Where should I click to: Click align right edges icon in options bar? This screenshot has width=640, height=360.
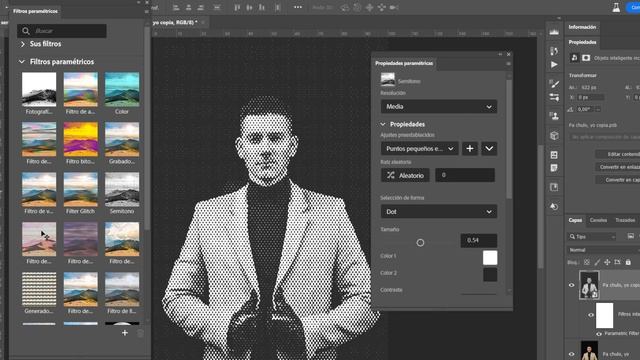point(200,7)
